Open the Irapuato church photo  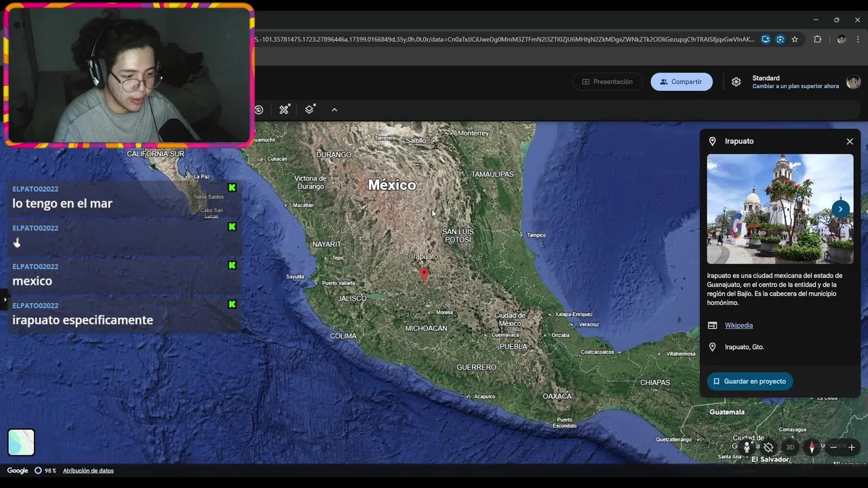[780, 209]
